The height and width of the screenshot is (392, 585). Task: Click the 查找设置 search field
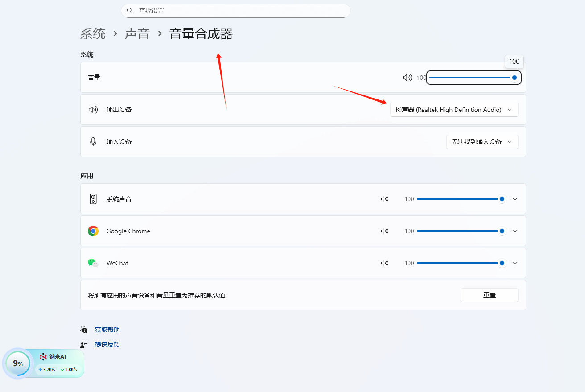coord(241,11)
